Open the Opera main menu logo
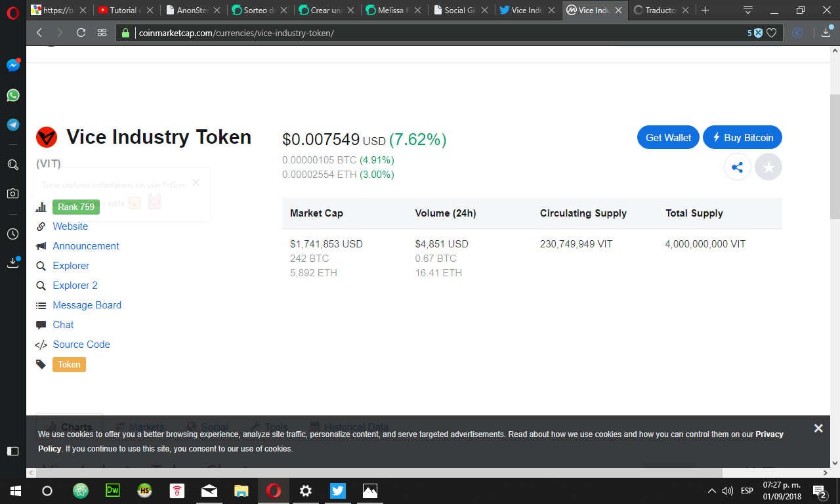Viewport: 840px width, 504px height. coord(12,12)
